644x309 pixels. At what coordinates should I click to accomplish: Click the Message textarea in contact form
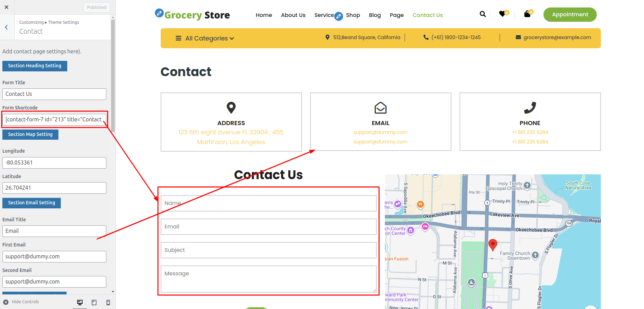pyautogui.click(x=268, y=279)
